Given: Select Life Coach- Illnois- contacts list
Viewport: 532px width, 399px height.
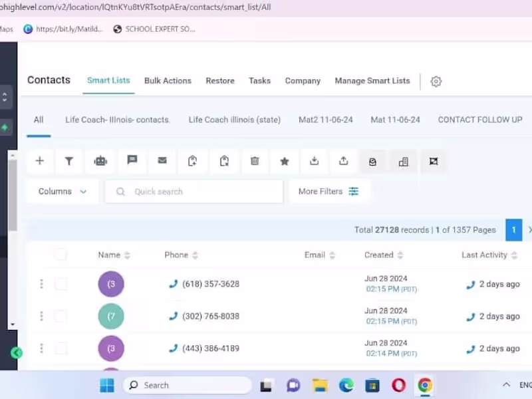Looking at the screenshot, I should 117,120.
